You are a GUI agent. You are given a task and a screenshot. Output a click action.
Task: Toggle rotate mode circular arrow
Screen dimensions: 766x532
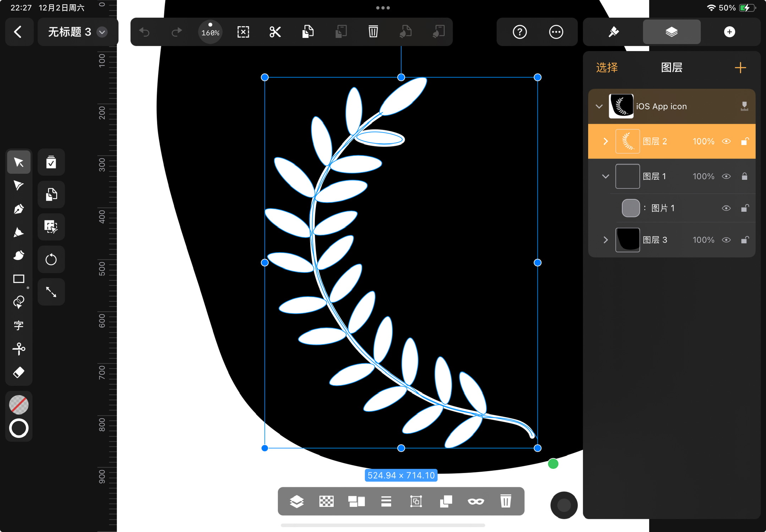(51, 259)
